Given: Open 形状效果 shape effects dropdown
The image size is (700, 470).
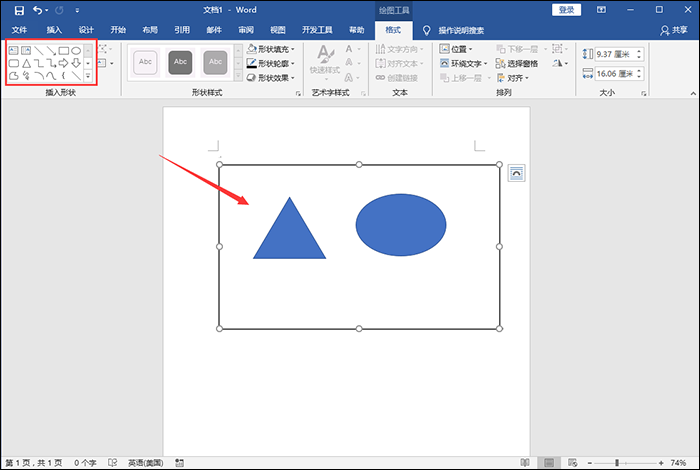Looking at the screenshot, I should click(x=271, y=78).
